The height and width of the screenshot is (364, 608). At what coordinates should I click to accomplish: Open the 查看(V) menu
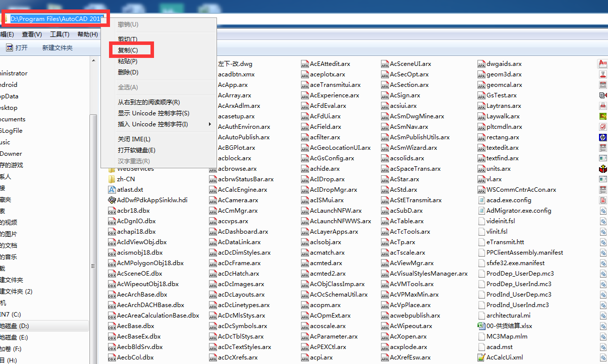coord(32,34)
